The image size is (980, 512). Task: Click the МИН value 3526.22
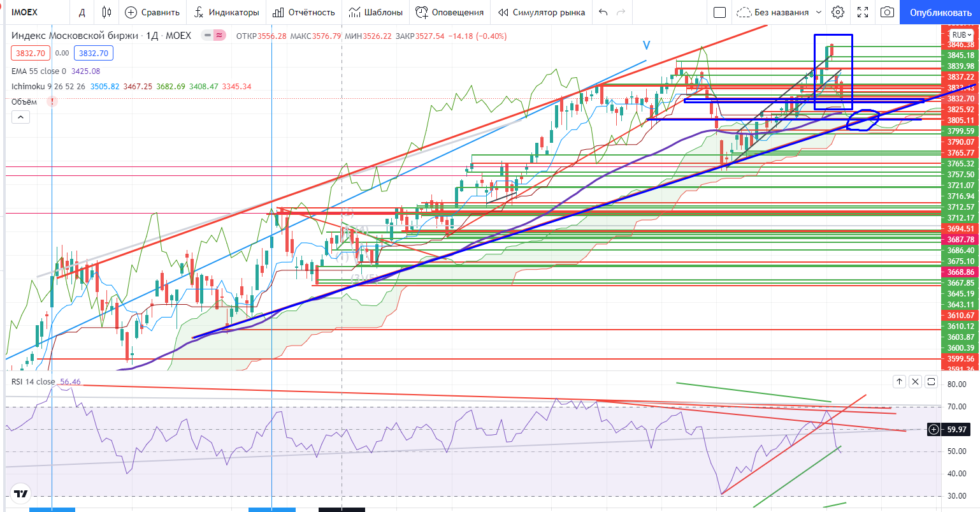pyautogui.click(x=378, y=36)
